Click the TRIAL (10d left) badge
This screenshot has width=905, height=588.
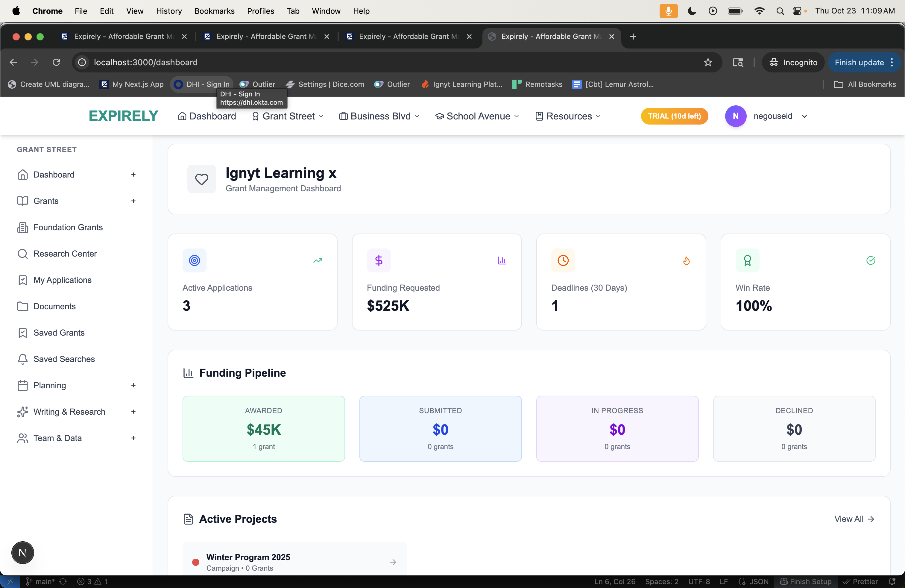(x=674, y=116)
